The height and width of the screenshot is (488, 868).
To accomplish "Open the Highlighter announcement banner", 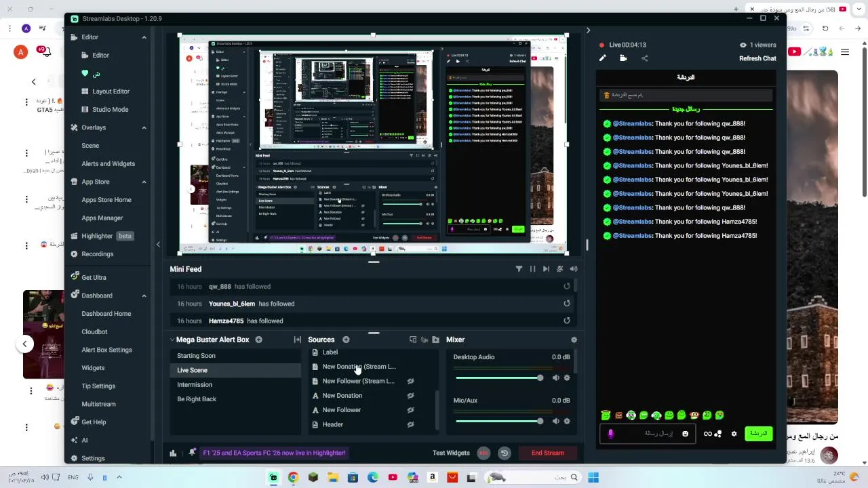I will tap(274, 453).
